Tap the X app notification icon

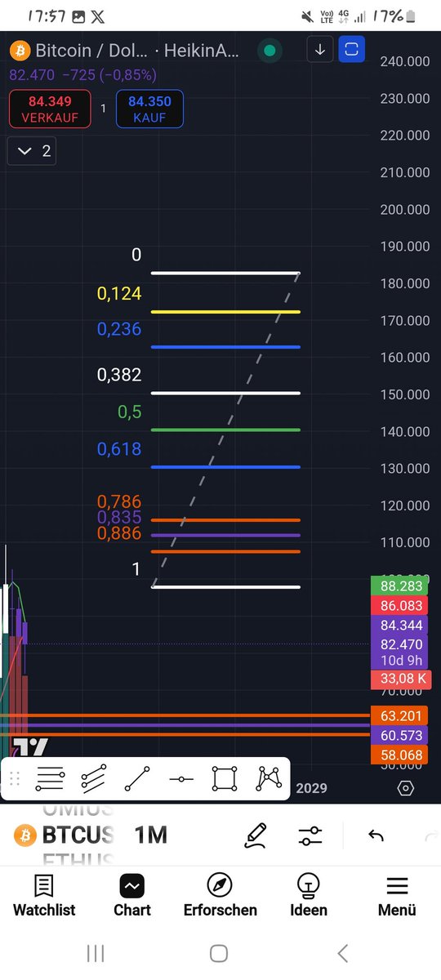pyautogui.click(x=99, y=16)
